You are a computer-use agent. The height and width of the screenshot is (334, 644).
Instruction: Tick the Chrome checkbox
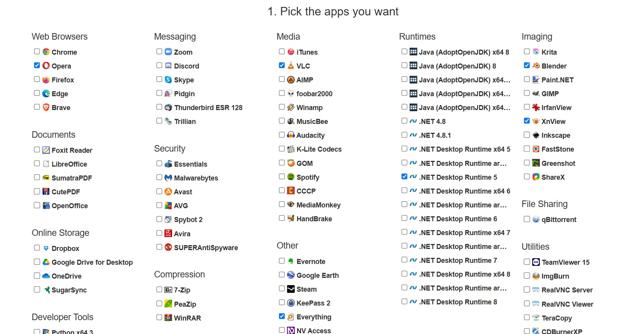click(x=37, y=52)
